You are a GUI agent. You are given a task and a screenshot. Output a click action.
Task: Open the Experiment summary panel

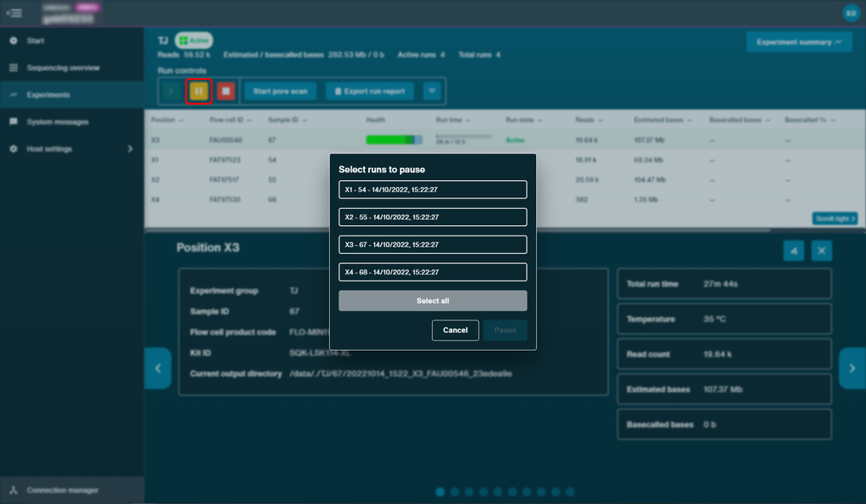[x=798, y=42]
